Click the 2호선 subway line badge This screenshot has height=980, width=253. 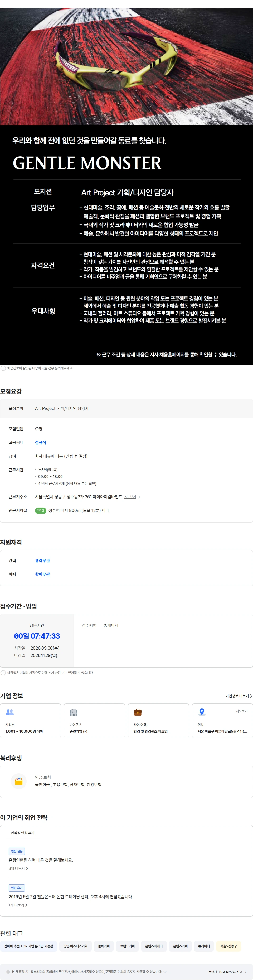(x=40, y=510)
